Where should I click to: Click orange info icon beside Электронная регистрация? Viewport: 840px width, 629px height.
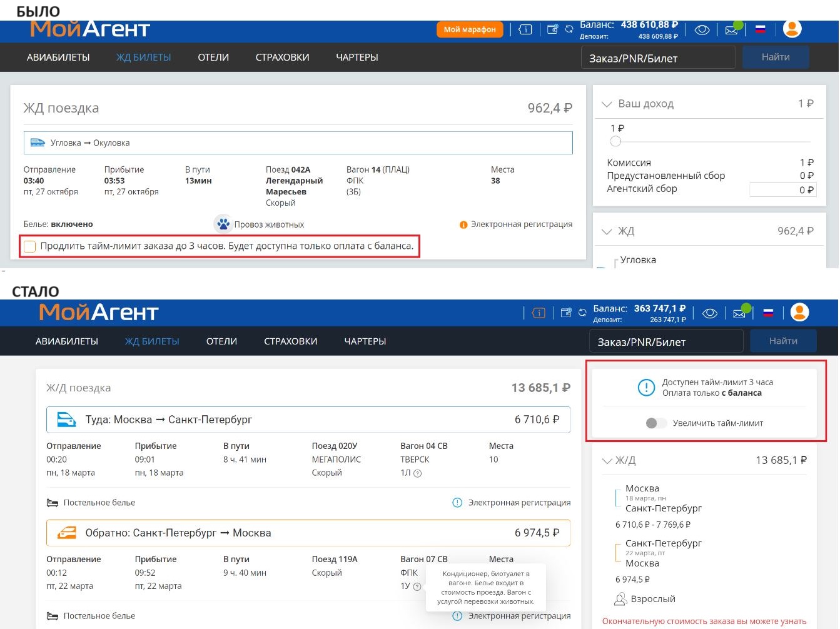463,224
